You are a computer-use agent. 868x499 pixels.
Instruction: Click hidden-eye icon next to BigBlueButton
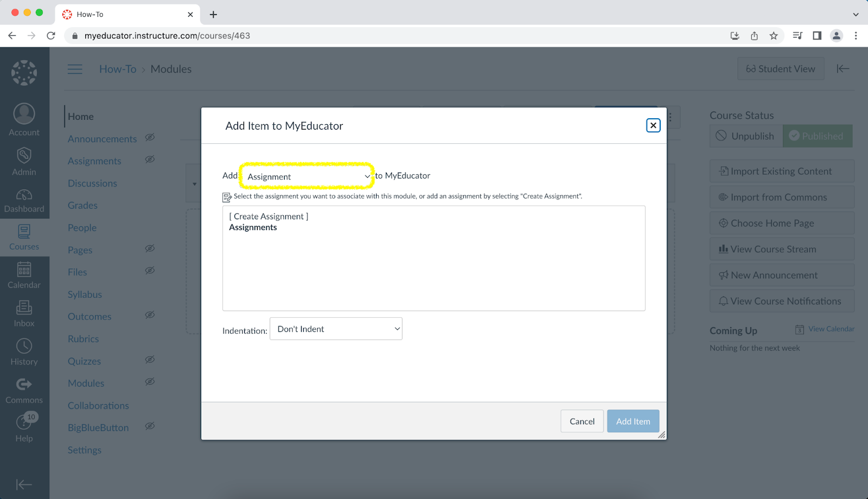[x=150, y=426]
